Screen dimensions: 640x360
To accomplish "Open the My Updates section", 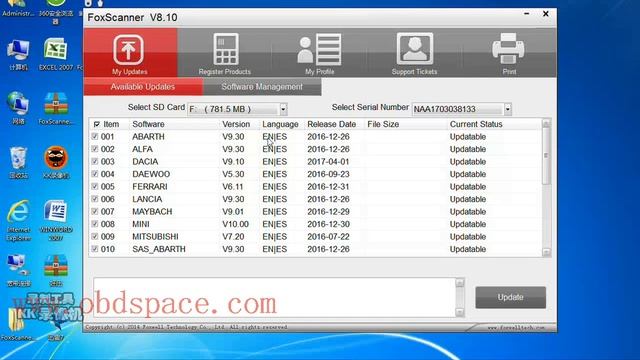I will click(129, 53).
